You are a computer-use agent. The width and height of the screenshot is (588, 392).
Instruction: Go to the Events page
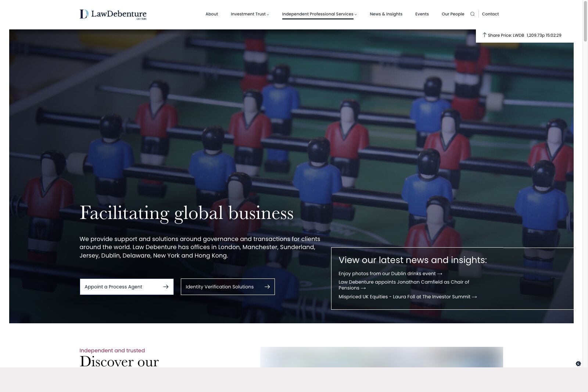(422, 14)
